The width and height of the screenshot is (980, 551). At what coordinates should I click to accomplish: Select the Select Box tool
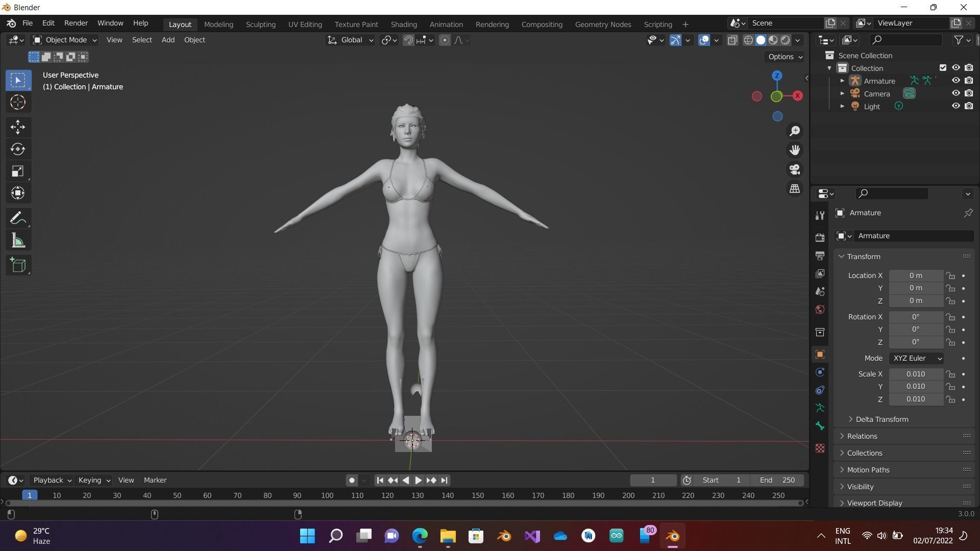click(x=18, y=80)
